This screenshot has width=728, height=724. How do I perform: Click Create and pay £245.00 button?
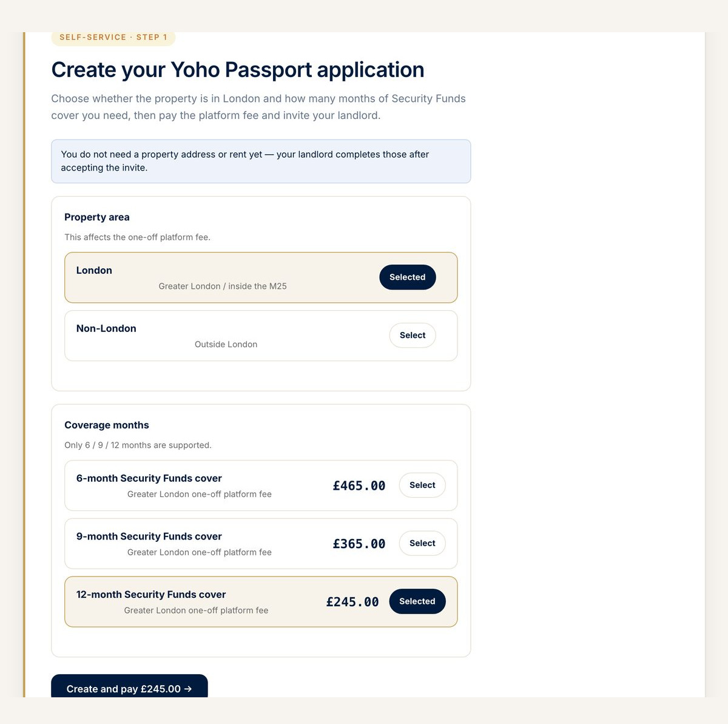coord(129,688)
